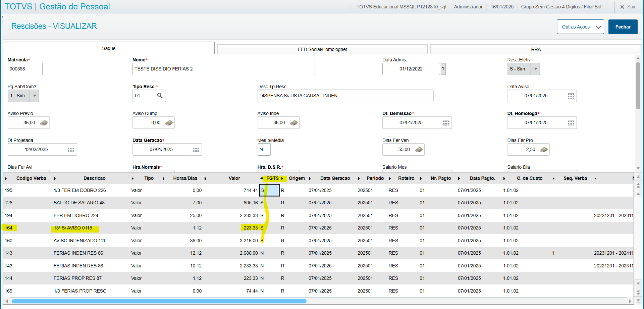The height and width of the screenshot is (309, 644).
Task: Sort grid by Horas/Dias column header
Action: point(185,178)
